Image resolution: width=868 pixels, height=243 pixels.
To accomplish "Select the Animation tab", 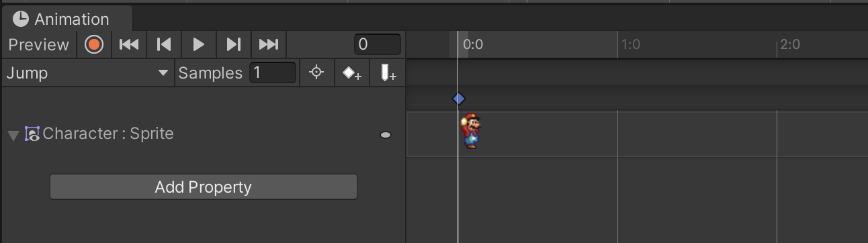I will tap(66, 19).
